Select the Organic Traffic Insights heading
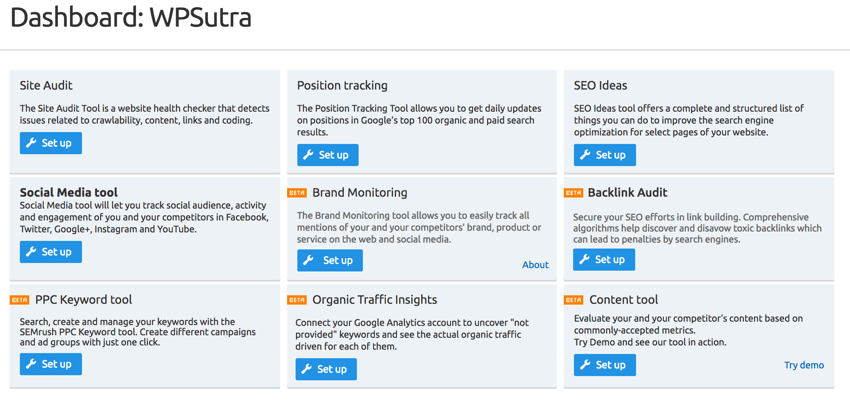Screen dimensions: 850x401 click(375, 300)
